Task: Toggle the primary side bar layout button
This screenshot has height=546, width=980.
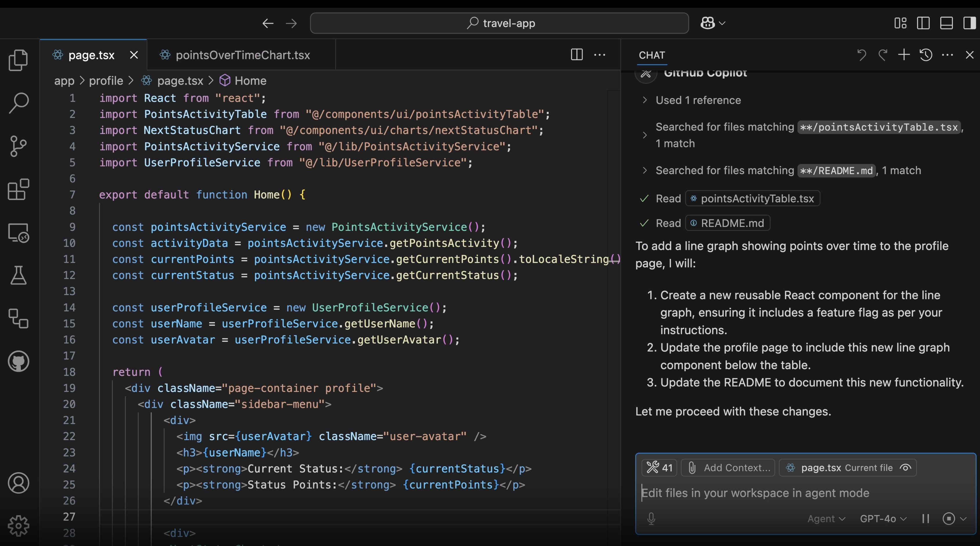Action: (x=923, y=23)
